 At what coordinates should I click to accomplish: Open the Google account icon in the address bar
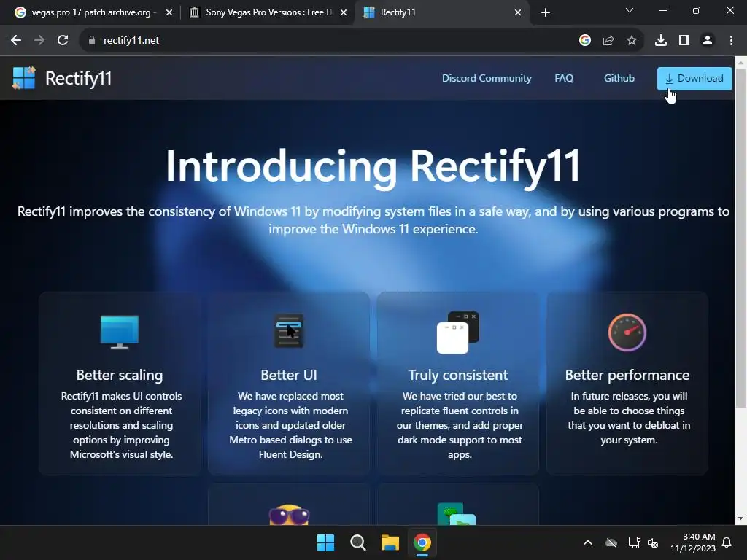tap(585, 40)
